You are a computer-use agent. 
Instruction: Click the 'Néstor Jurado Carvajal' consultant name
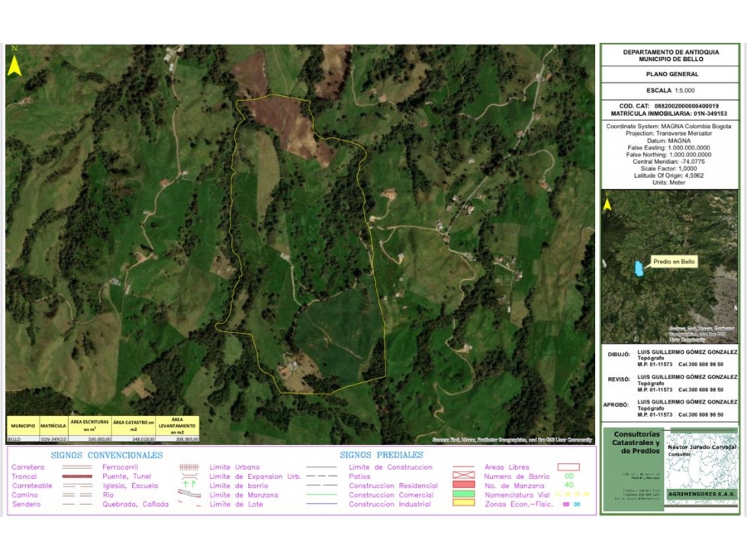pos(702,447)
